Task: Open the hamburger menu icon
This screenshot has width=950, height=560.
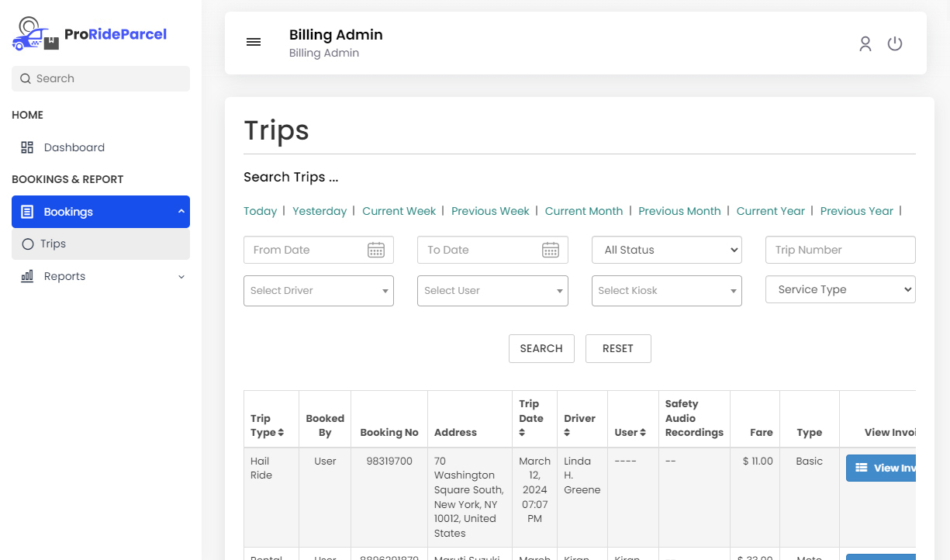Action: click(x=254, y=42)
